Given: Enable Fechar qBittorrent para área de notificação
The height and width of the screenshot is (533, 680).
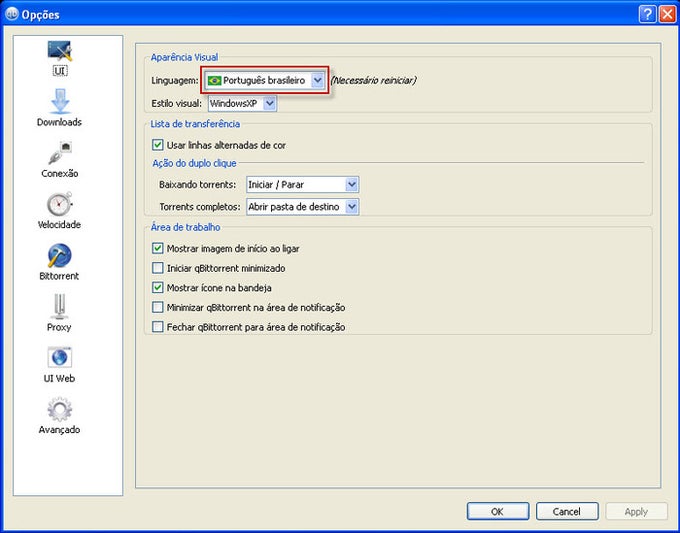Looking at the screenshot, I should pos(158,327).
